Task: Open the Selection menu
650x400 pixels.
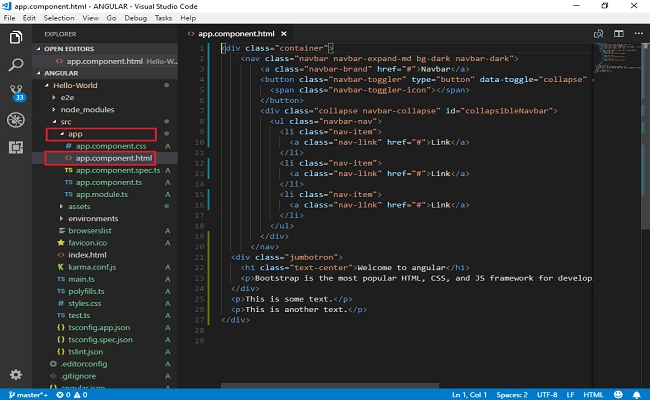Action: point(59,18)
